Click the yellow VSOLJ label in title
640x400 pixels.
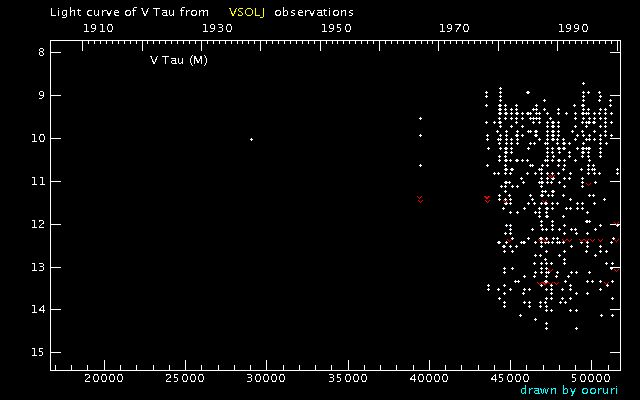point(247,12)
